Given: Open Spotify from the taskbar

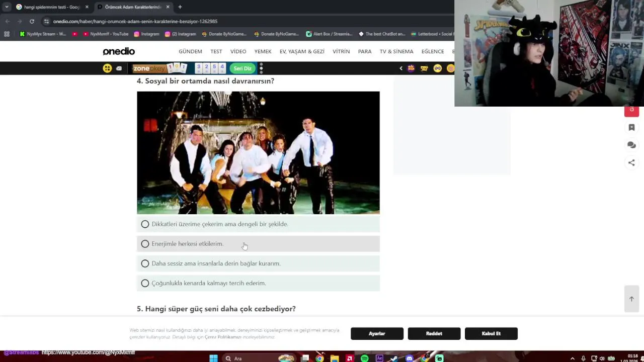Looking at the screenshot, I should pos(364,358).
